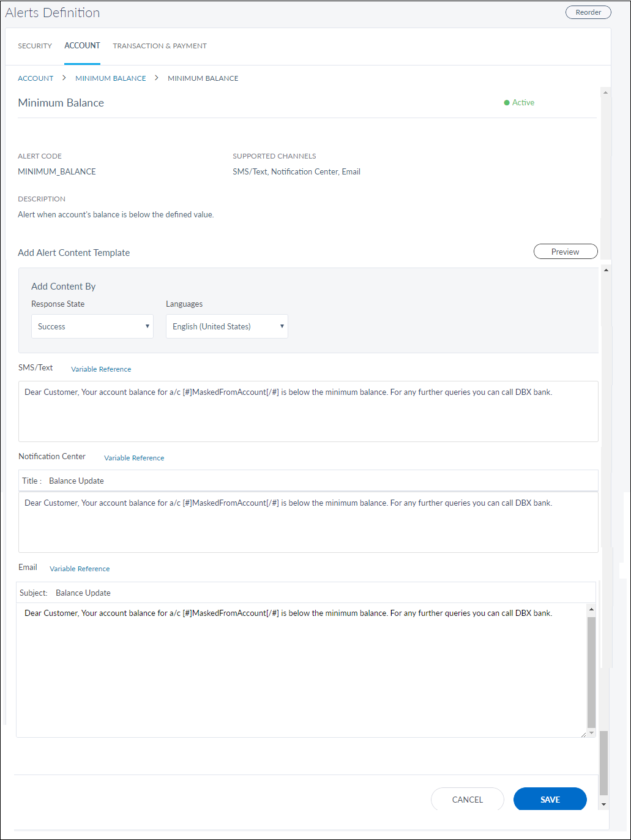Go to the Account breadcrumb link
Viewport: 631px width, 840px height.
click(x=35, y=78)
